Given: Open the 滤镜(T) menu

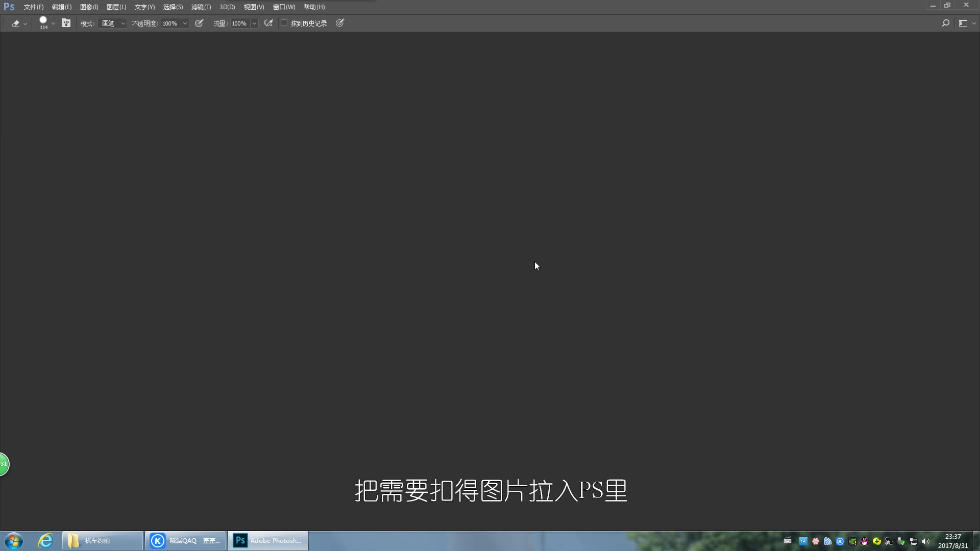Looking at the screenshot, I should click(201, 7).
